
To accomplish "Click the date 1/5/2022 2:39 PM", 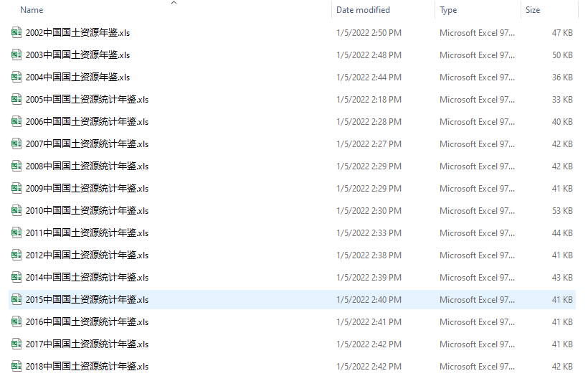I will point(369,277).
